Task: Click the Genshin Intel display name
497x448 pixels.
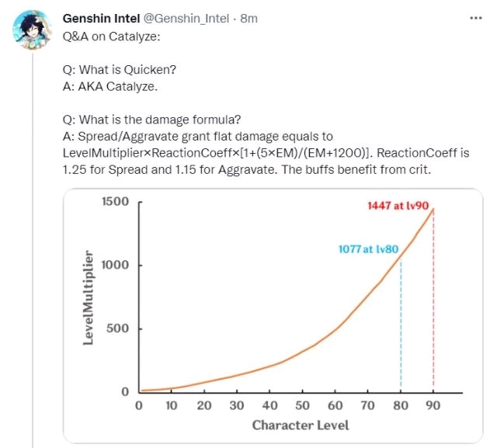Action: (101, 19)
